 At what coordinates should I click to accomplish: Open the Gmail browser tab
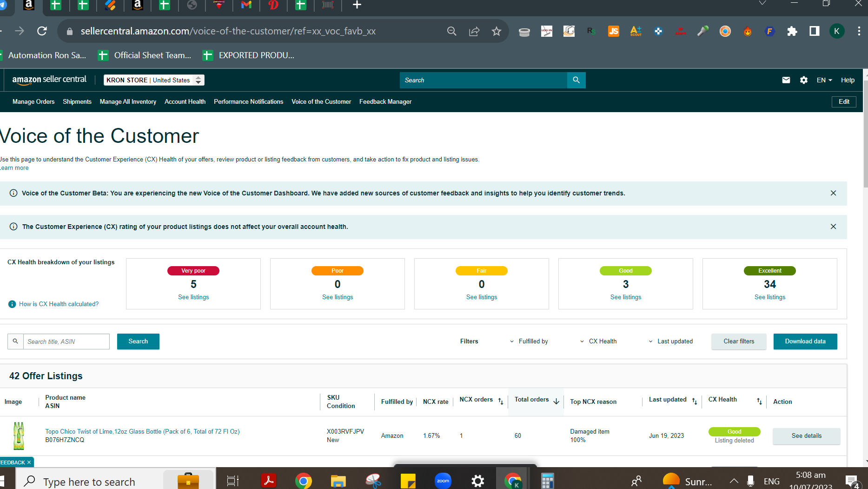pyautogui.click(x=246, y=5)
